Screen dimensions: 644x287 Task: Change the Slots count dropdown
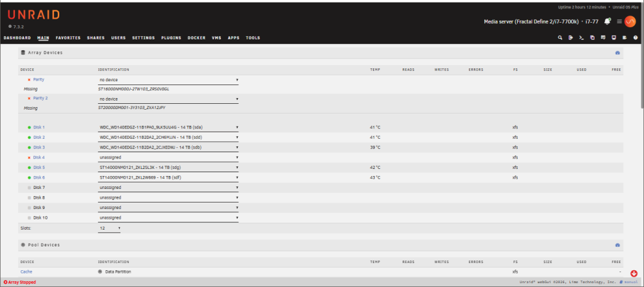(109, 228)
